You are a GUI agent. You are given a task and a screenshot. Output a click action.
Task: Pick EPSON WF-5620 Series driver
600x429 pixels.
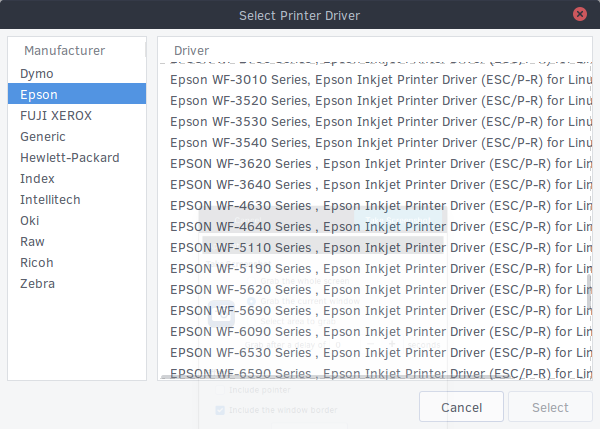pyautogui.click(x=375, y=290)
